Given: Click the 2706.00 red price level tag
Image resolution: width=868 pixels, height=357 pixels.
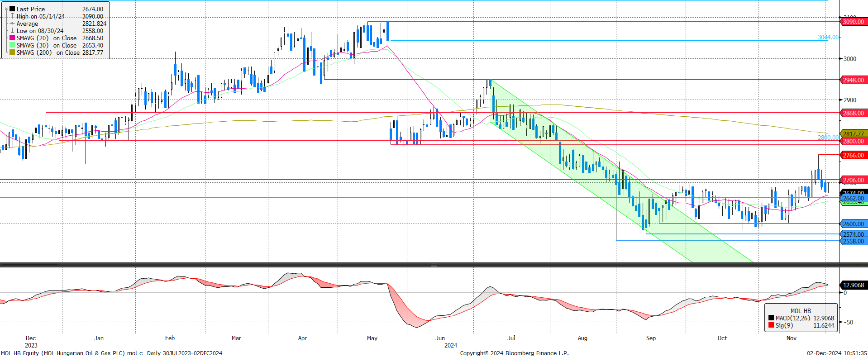Looking at the screenshot, I should coord(854,180).
